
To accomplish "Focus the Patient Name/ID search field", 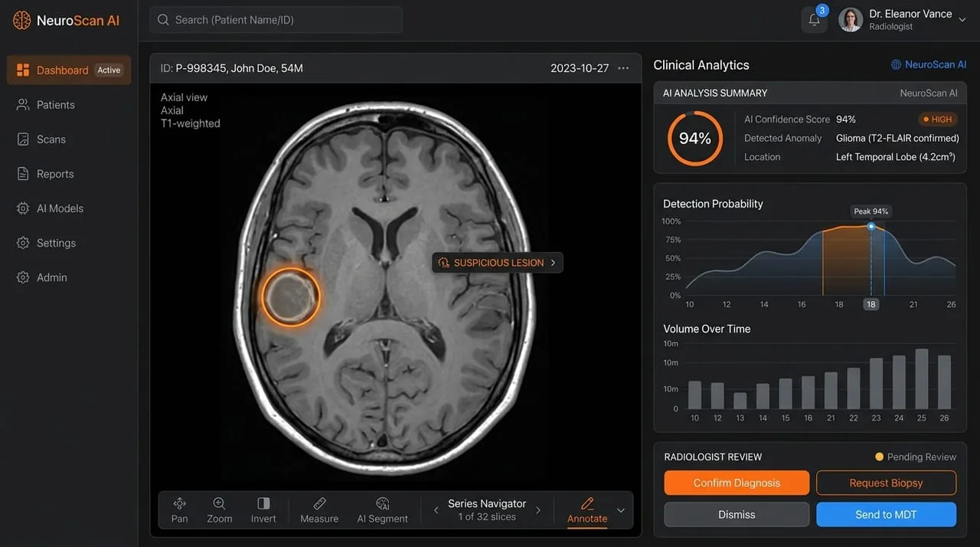I will (276, 20).
